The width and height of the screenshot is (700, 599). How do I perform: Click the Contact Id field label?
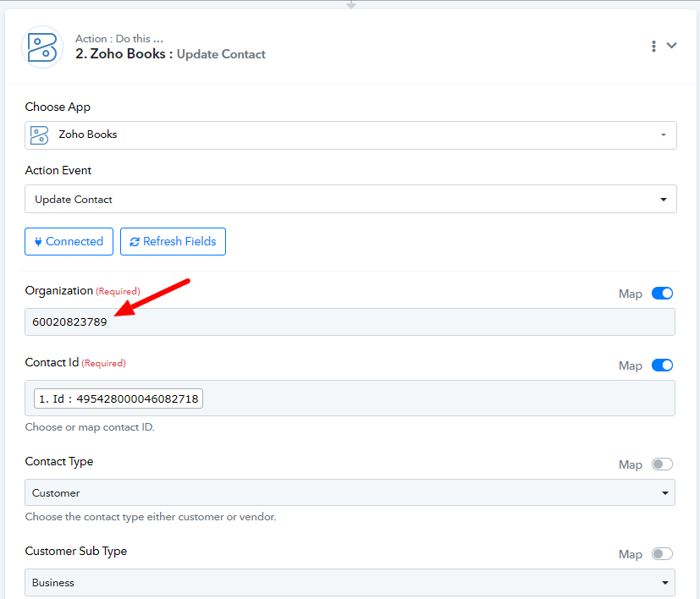click(52, 362)
